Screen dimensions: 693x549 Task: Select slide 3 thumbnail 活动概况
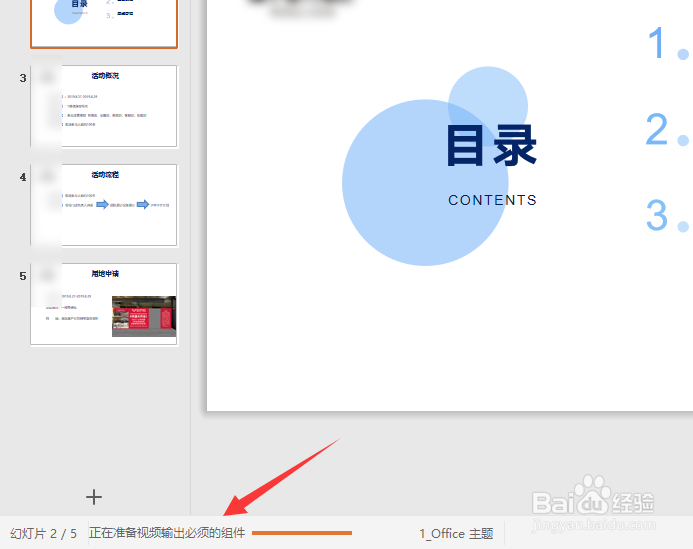tap(104, 106)
